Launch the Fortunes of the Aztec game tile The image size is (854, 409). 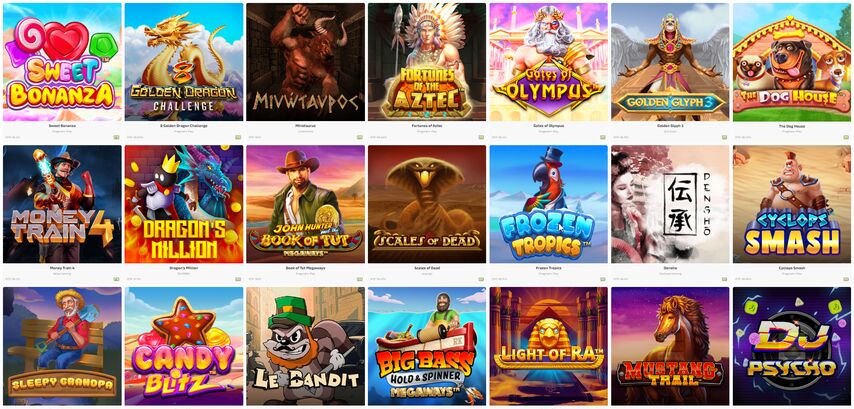pos(427,62)
